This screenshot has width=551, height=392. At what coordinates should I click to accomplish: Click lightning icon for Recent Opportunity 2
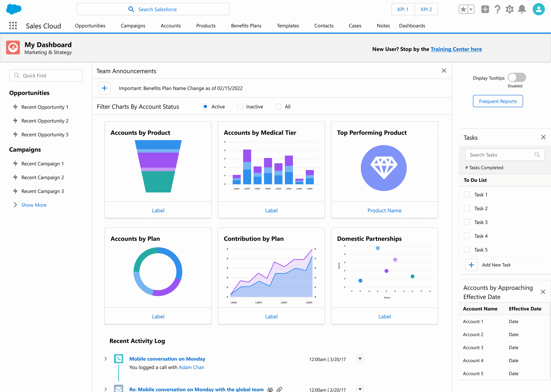15,121
